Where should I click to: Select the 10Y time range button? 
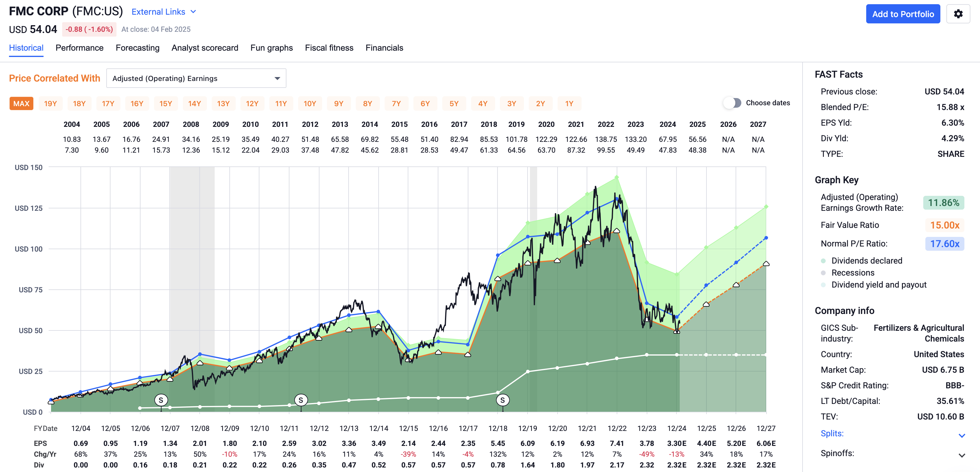(x=310, y=104)
